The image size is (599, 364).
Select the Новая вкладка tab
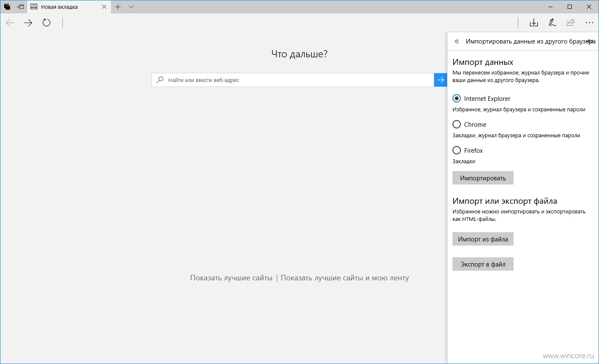click(x=69, y=7)
